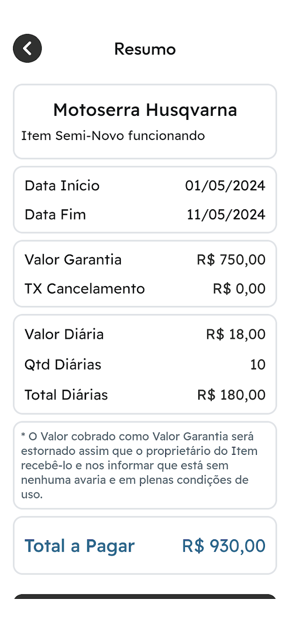The height and width of the screenshot is (644, 290).
Task: Tap the Valor Diária label
Action: 64,335
